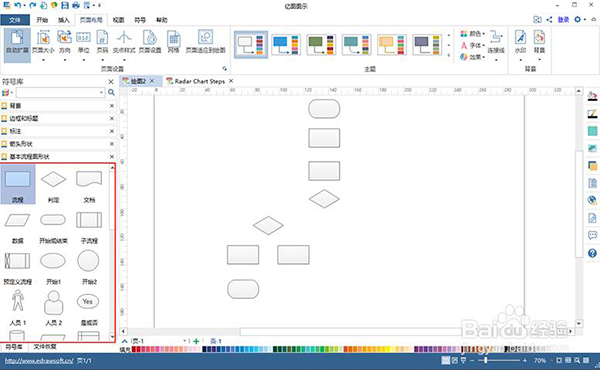Open the help question mark icon on right sidebar
The image size is (600, 370).
[592, 253]
